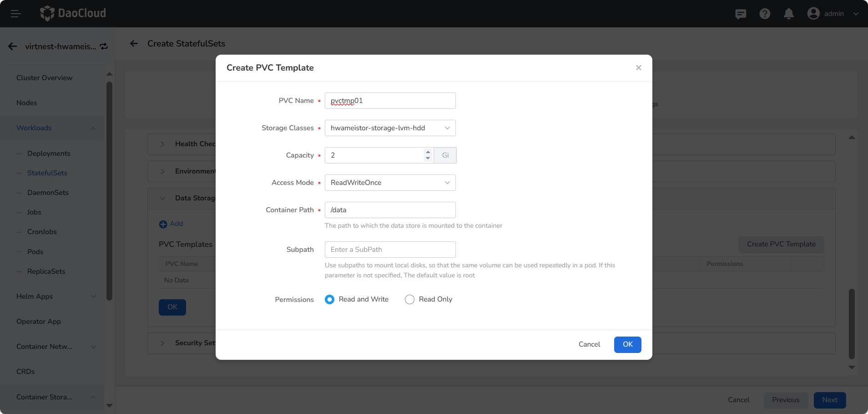This screenshot has height=414, width=868.
Task: Open the Storage Classes dropdown
Action: coord(390,128)
